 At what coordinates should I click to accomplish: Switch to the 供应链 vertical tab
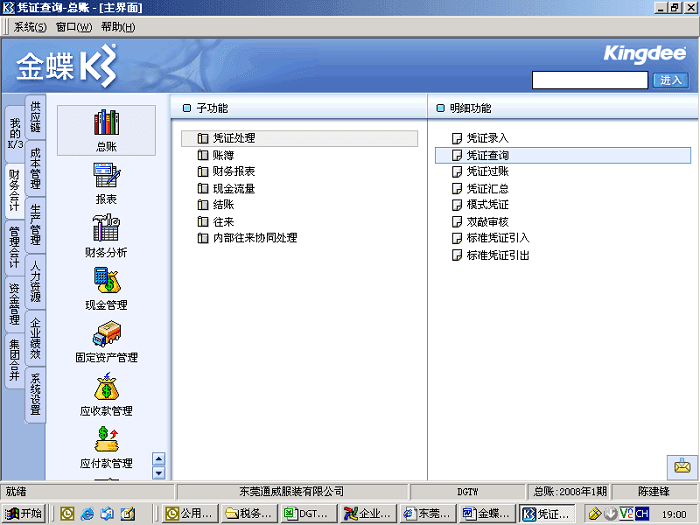coord(35,117)
